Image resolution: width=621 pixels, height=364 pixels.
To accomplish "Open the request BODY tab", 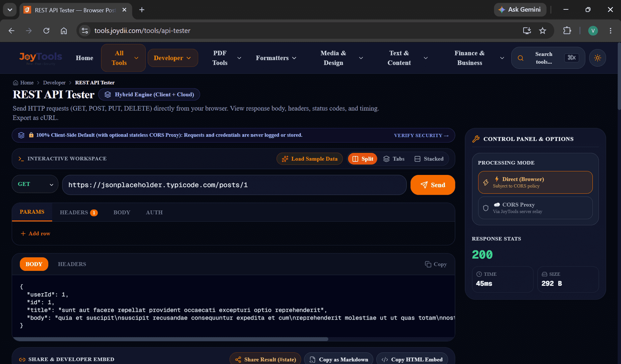I will 122,213.
